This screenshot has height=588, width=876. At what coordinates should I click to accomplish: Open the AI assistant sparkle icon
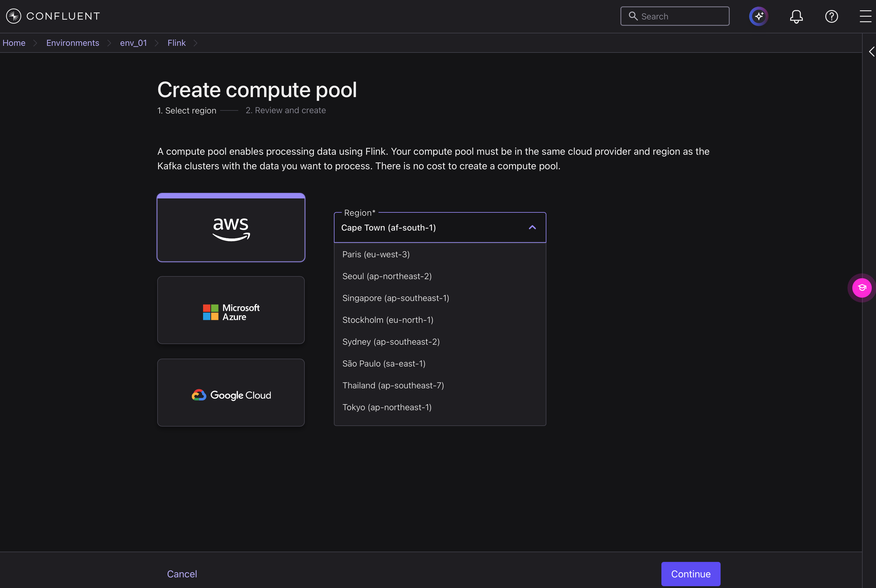[x=759, y=16]
